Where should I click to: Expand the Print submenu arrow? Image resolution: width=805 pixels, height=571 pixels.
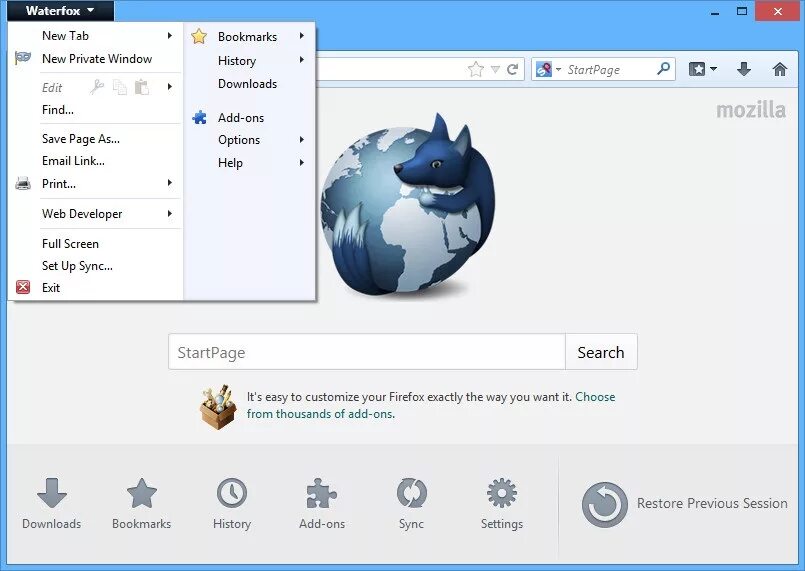pos(170,183)
